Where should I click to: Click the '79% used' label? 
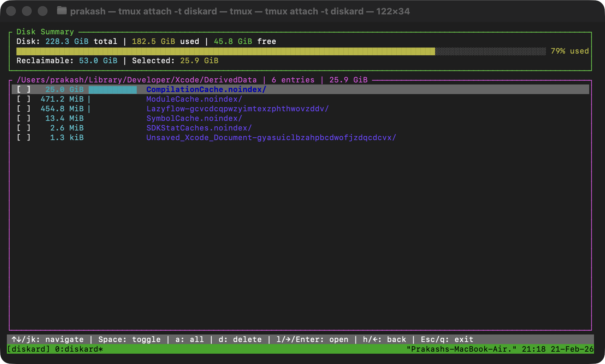point(570,51)
